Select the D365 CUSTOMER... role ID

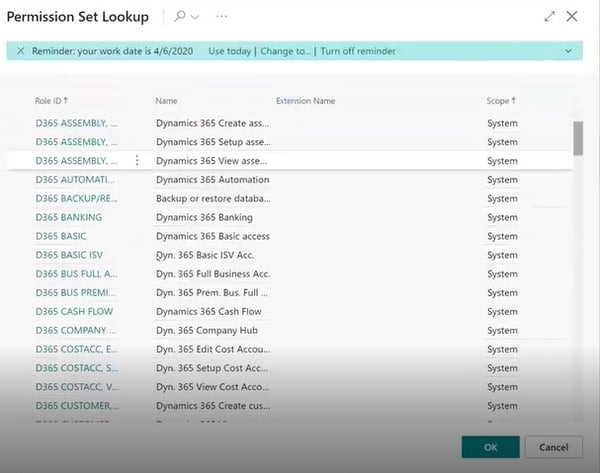[77, 406]
